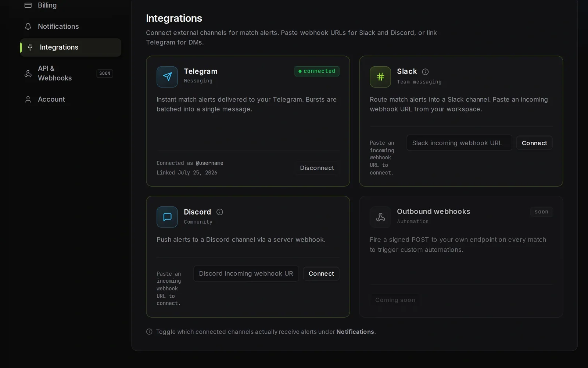Click the Telegram paper plane icon

[167, 77]
